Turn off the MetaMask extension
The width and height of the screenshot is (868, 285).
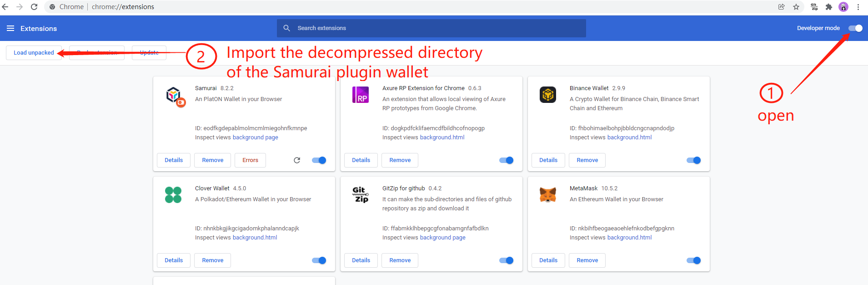693,260
